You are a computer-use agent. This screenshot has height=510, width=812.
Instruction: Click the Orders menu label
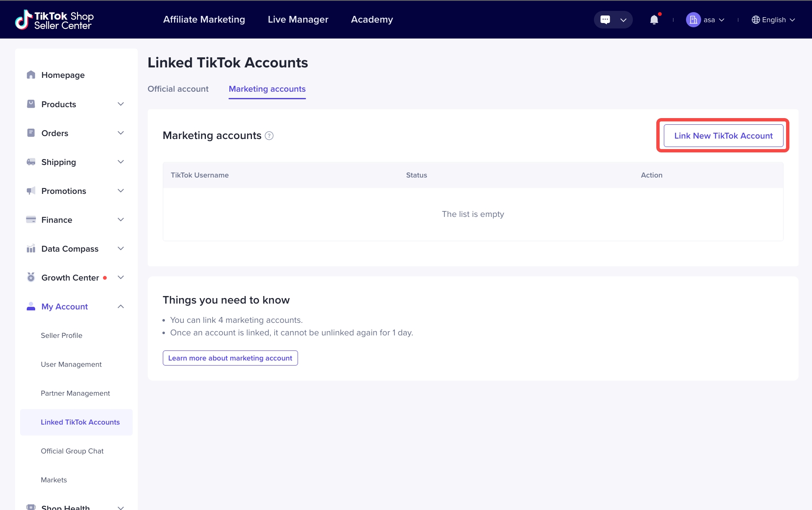click(x=55, y=133)
